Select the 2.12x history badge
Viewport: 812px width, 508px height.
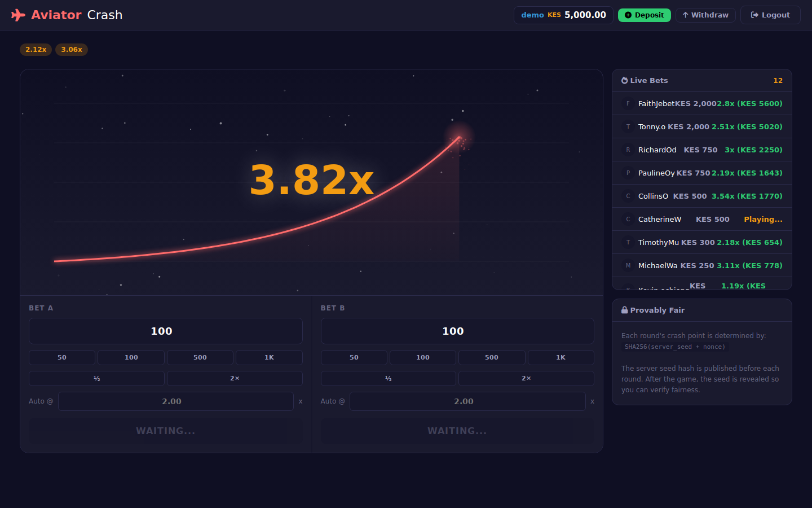coord(36,50)
